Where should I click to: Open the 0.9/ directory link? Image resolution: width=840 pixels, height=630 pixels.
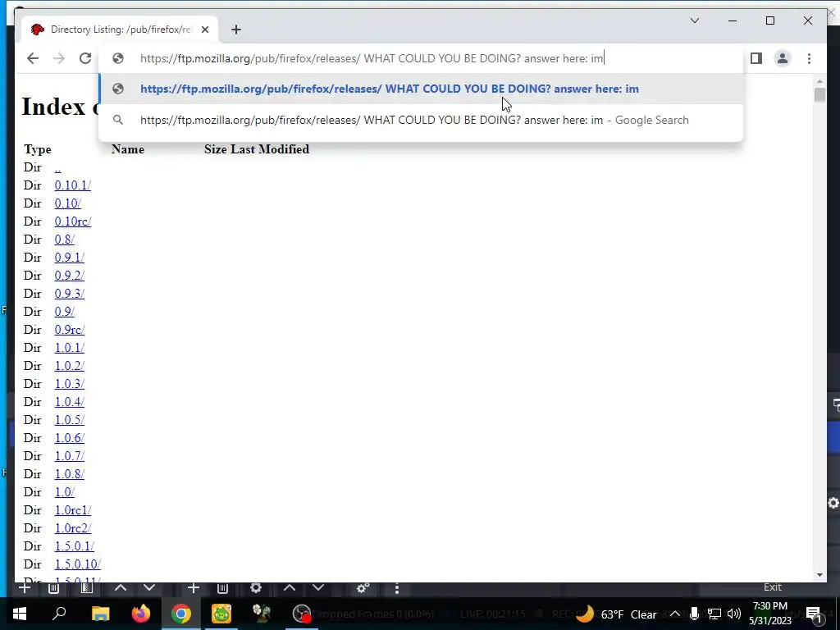coord(64,312)
